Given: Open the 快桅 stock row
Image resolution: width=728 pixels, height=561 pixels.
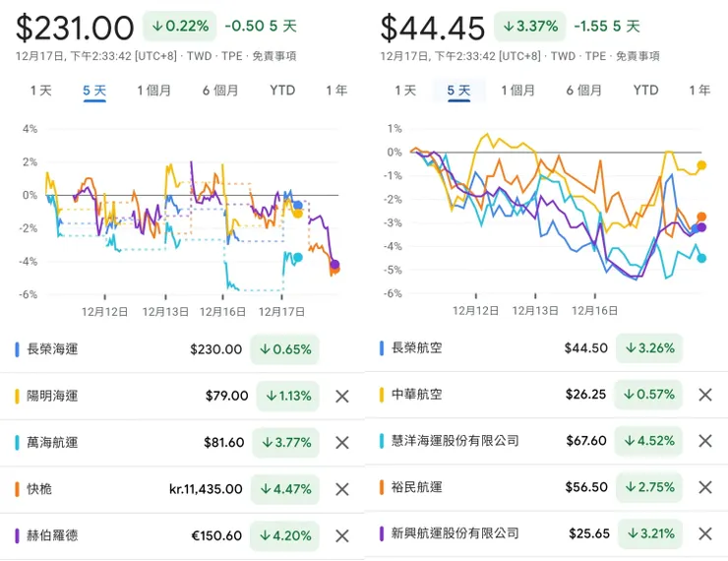Looking at the screenshot, I should pyautogui.click(x=182, y=489).
